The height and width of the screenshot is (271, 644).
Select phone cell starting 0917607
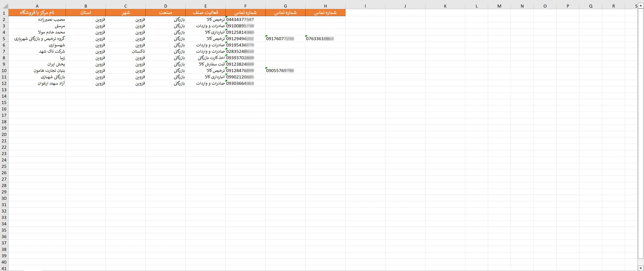(285, 38)
